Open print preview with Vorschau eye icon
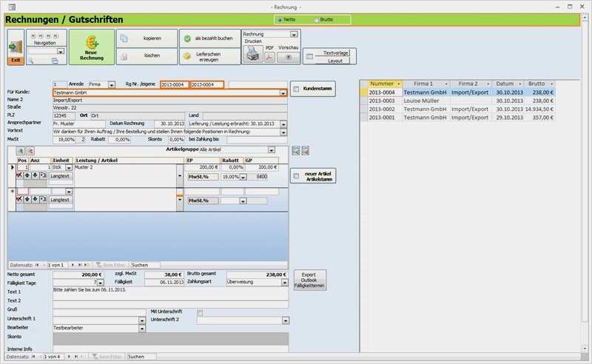Image resolution: width=592 pixels, height=364 pixels. (x=289, y=57)
